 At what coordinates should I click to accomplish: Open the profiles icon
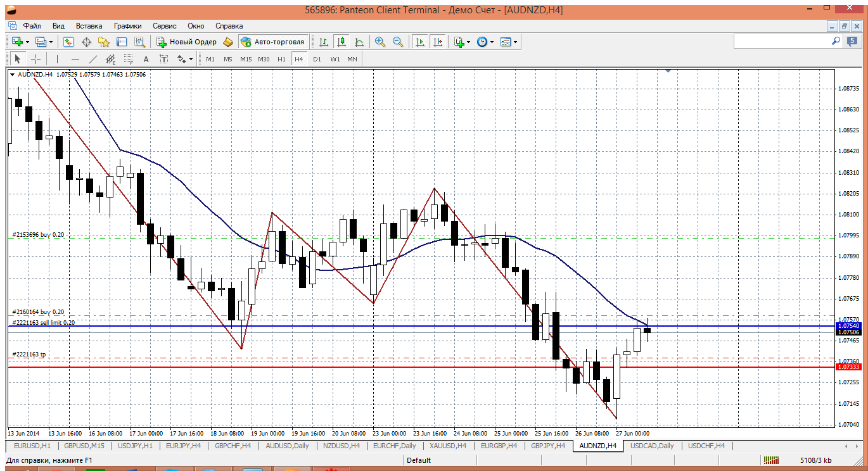pos(41,42)
